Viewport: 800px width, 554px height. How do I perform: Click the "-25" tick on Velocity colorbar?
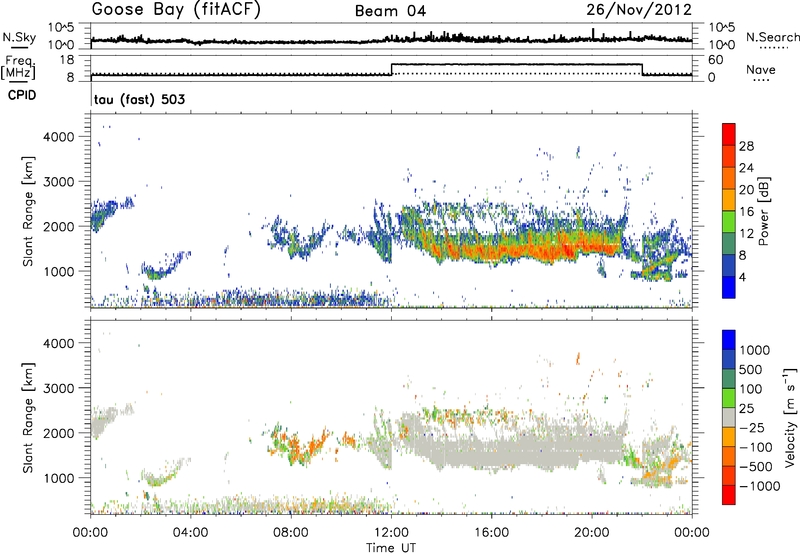[x=753, y=427]
